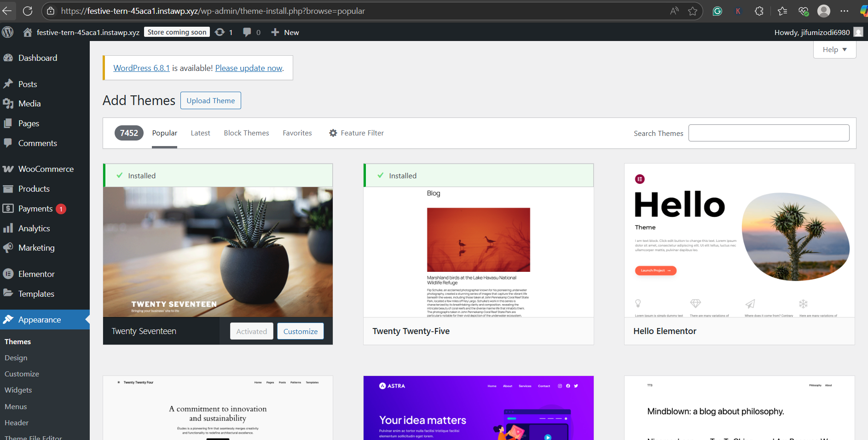Click the Marketing megaphone icon

point(8,248)
